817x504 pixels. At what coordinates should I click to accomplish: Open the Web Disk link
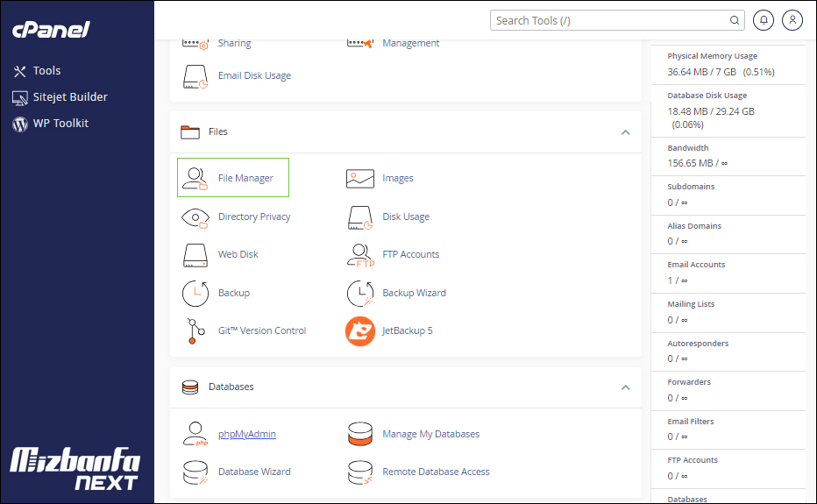coord(238,254)
